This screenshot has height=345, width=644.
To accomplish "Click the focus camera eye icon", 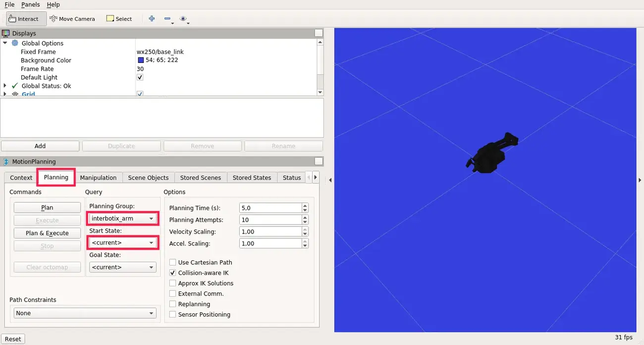I will pos(183,18).
